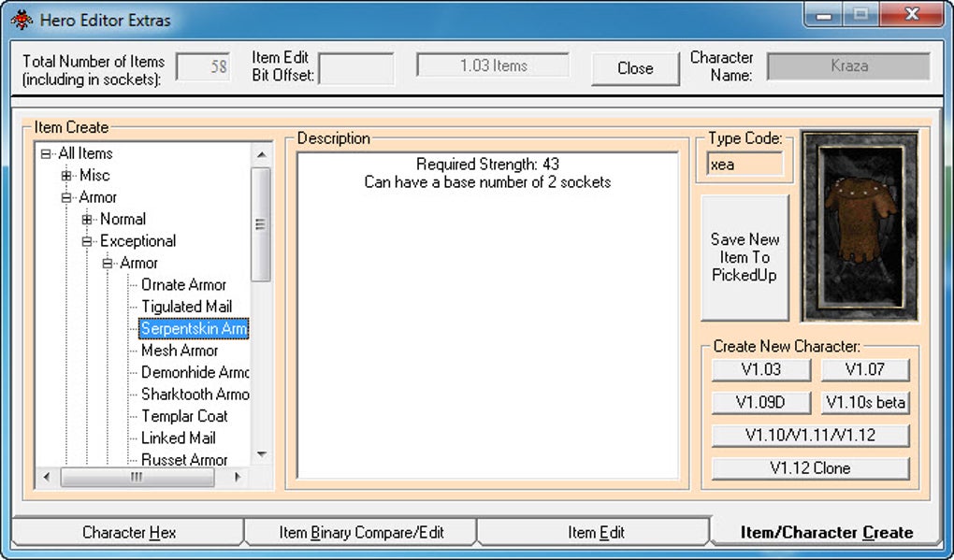This screenshot has width=954, height=560.
Task: Click the tree's vertical scroll up arrow
Action: pyautogui.click(x=262, y=154)
